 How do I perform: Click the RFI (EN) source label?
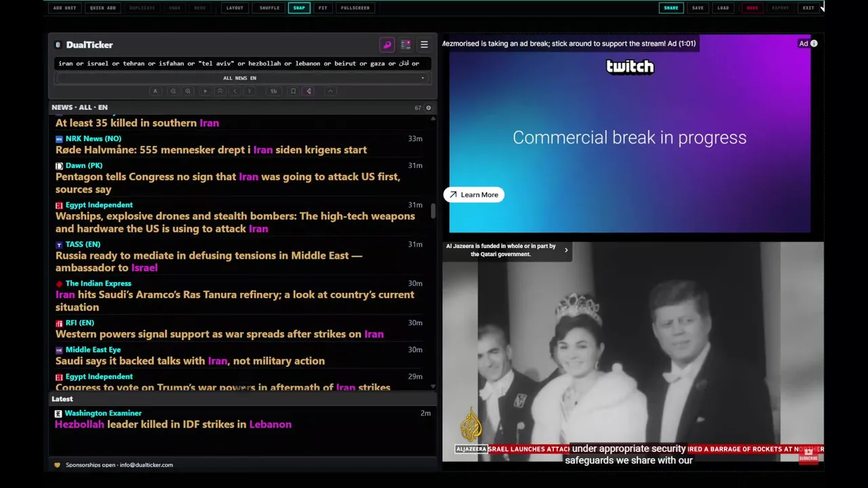(x=80, y=323)
